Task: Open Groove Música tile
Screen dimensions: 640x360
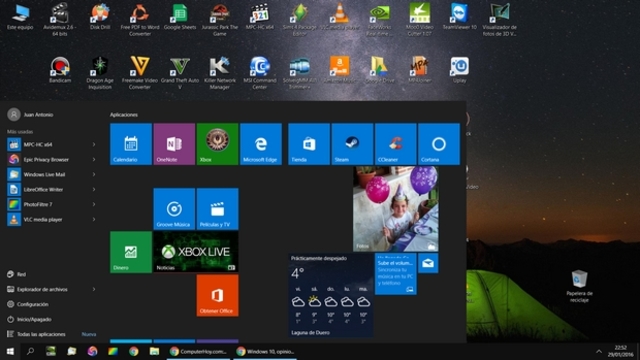Action: (x=174, y=209)
